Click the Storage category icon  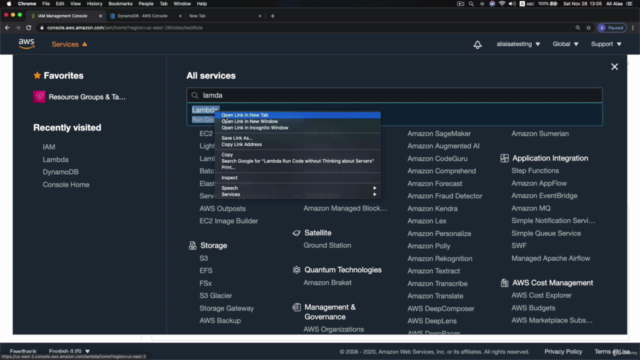tap(192, 245)
